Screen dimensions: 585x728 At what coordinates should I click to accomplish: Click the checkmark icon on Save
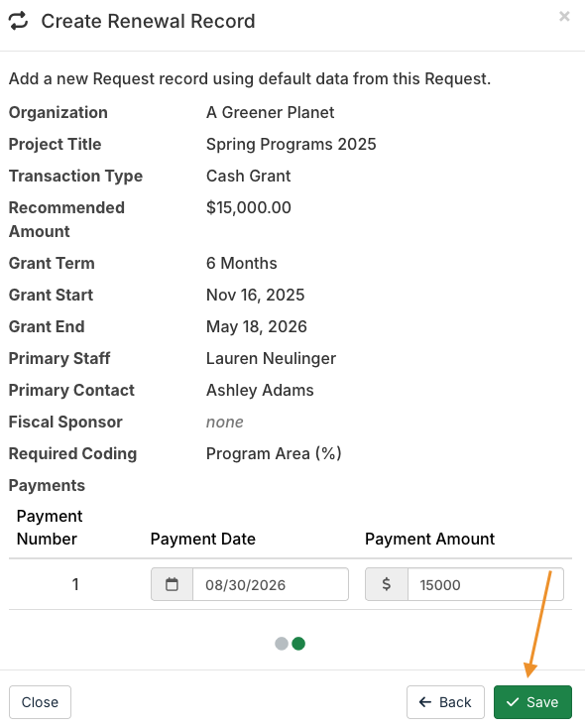click(513, 702)
